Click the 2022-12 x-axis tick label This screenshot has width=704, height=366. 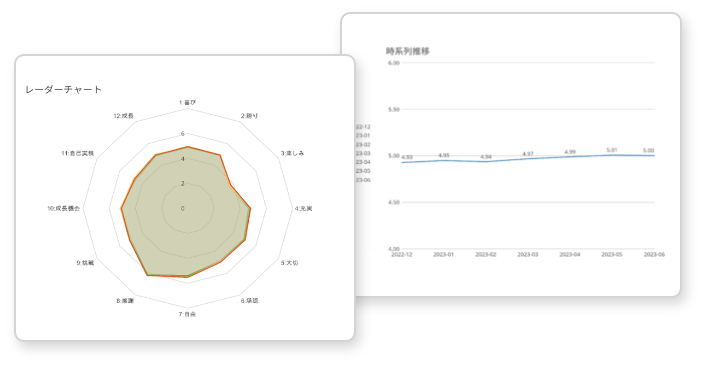click(x=402, y=255)
